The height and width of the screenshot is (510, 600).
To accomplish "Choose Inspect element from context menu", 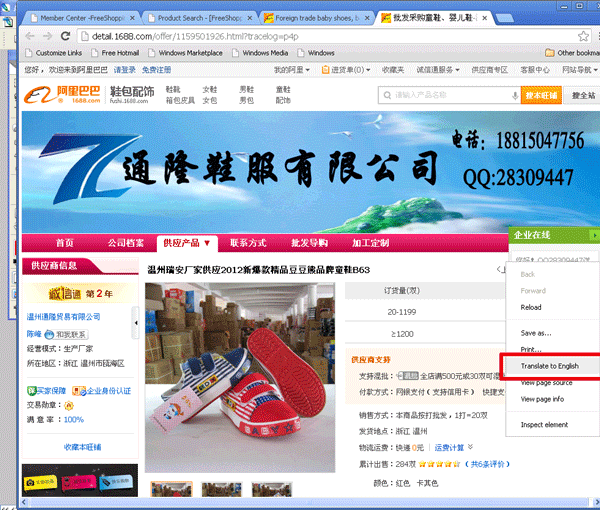I will (543, 425).
